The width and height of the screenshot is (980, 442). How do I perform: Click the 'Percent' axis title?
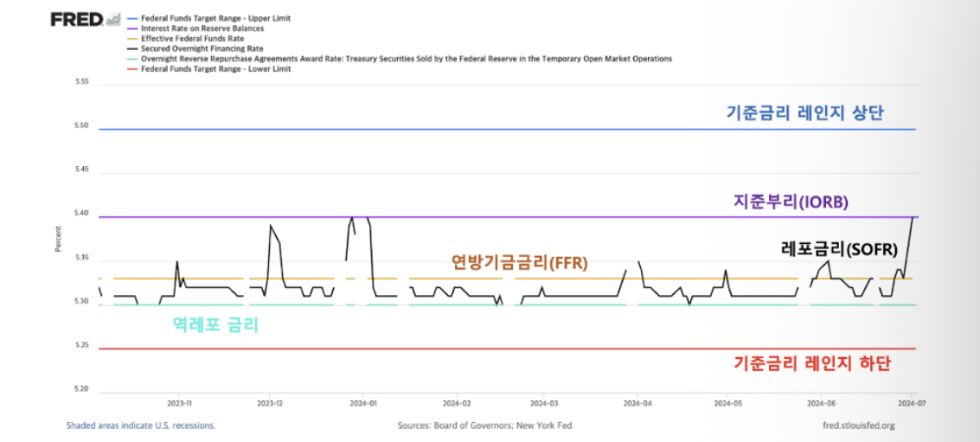[x=58, y=239]
